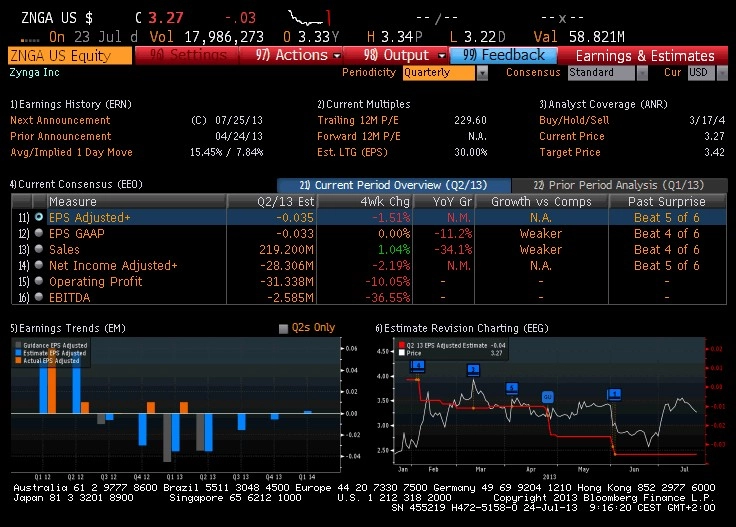The height and width of the screenshot is (527, 736).
Task: Click Prior Announcement date 04/24/13
Action: tap(239, 136)
